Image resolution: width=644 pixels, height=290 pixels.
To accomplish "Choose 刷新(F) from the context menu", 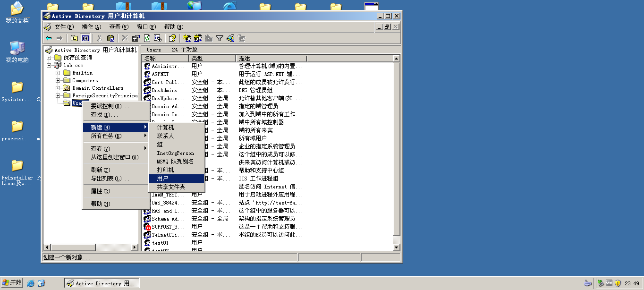I will point(116,170).
